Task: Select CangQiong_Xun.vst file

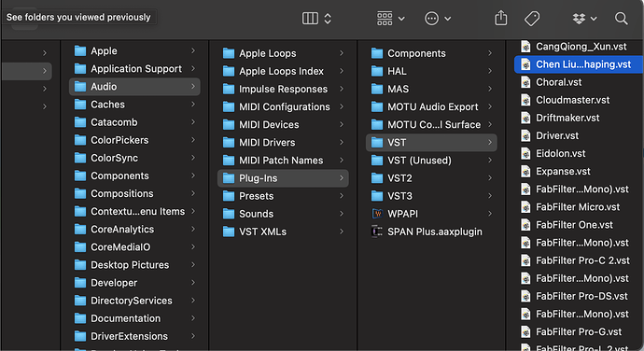Action: (579, 47)
